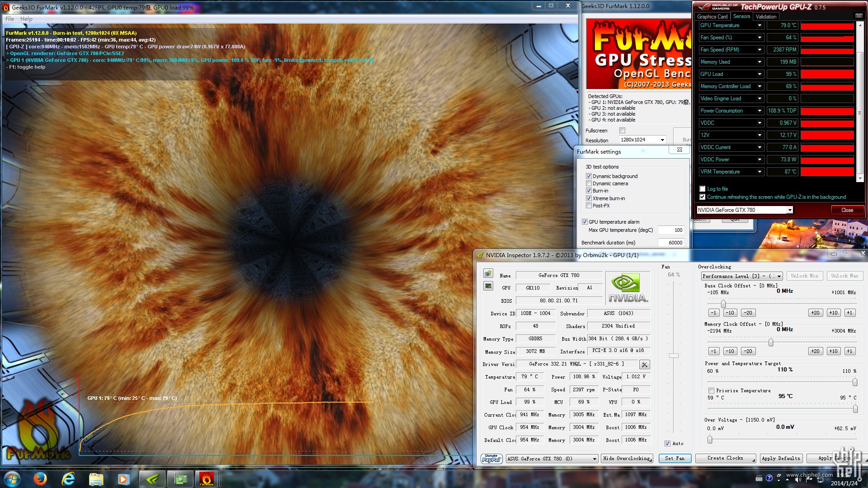Click the Action Center flag icon
This screenshot has height=488, width=868.
(x=809, y=479)
